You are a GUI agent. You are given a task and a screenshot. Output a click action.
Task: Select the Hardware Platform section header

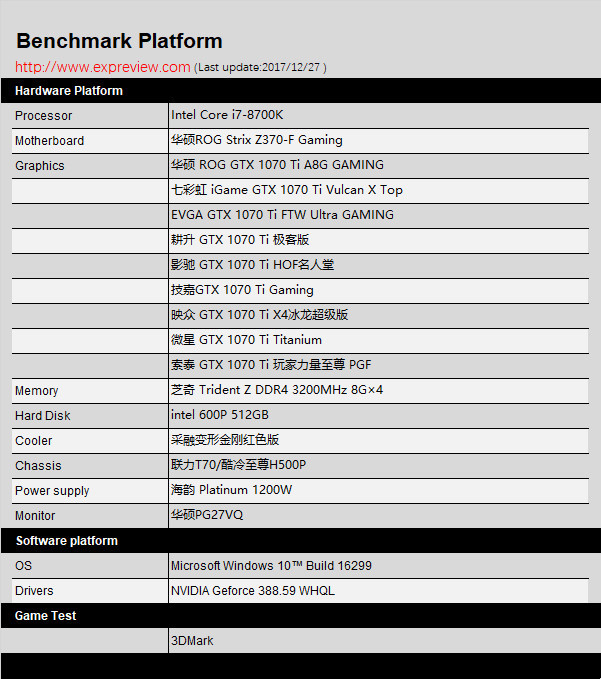coord(300,91)
